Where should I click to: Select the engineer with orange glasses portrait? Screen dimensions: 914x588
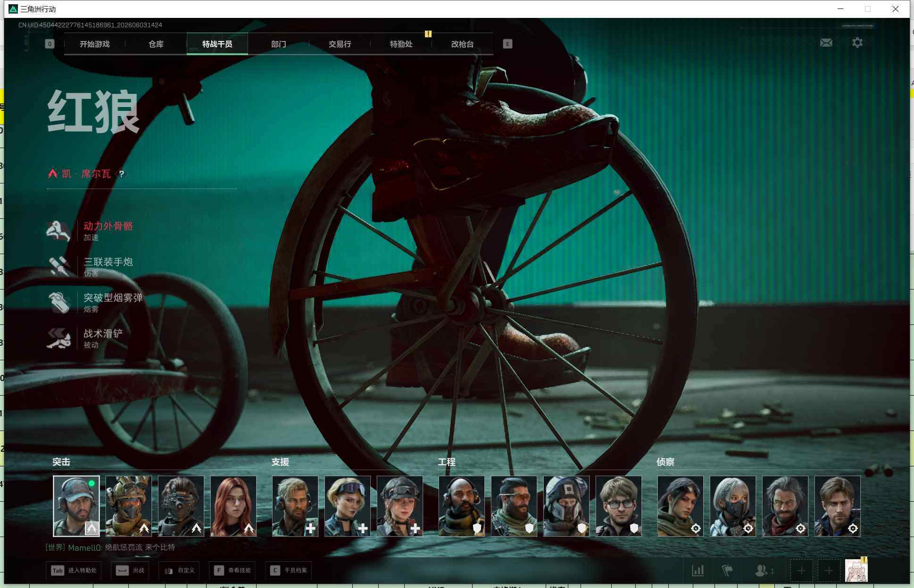click(x=514, y=506)
